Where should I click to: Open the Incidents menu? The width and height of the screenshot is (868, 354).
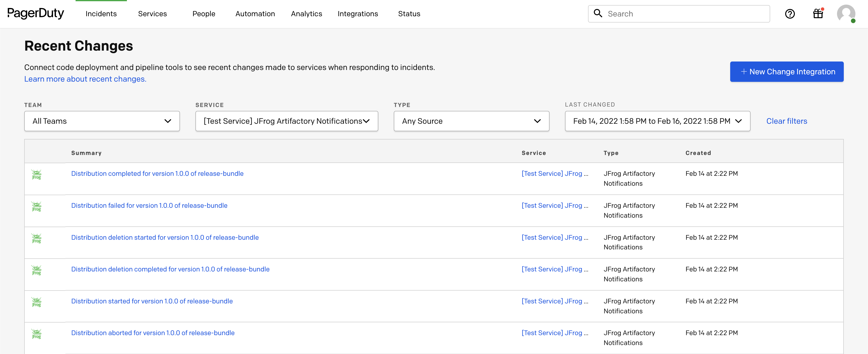(x=101, y=14)
